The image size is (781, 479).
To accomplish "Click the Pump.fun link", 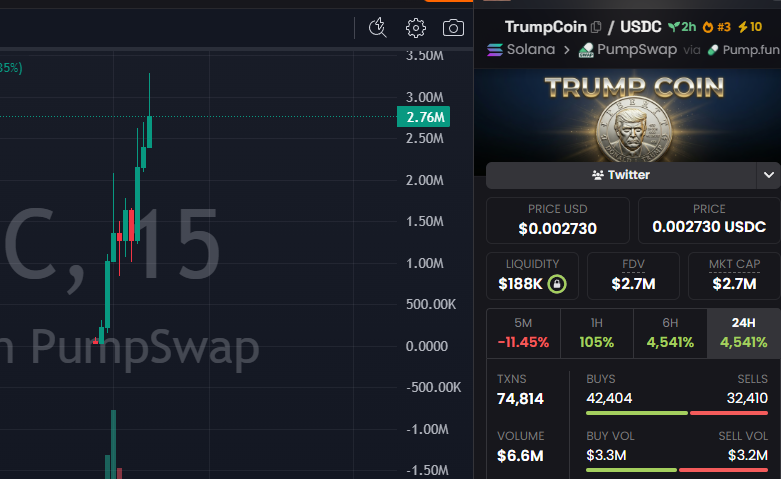I will pos(751,50).
